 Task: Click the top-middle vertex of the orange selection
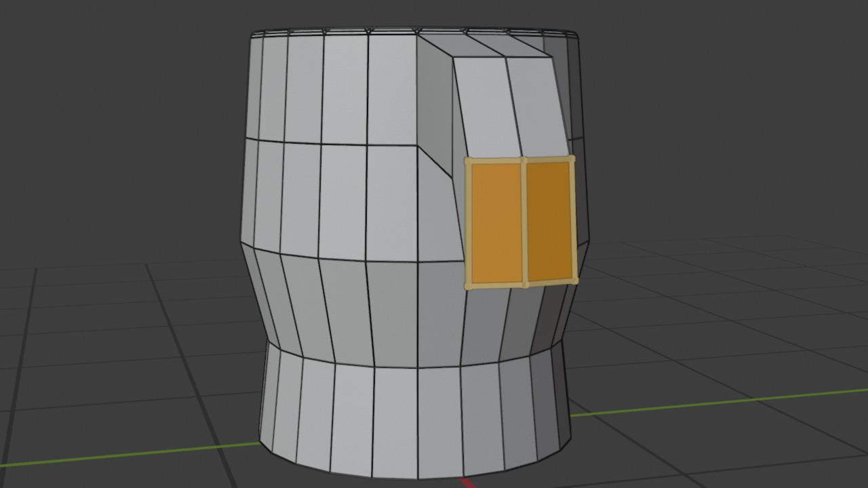(524, 161)
